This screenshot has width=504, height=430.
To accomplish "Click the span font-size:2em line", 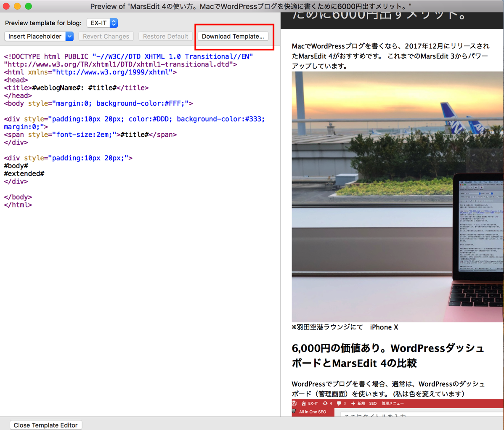I will (x=90, y=135).
